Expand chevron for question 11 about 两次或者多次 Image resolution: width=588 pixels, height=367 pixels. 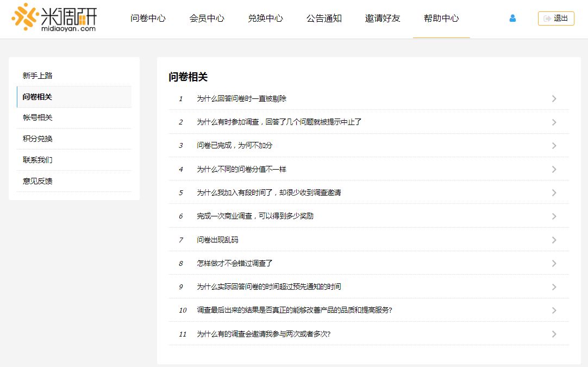point(554,334)
